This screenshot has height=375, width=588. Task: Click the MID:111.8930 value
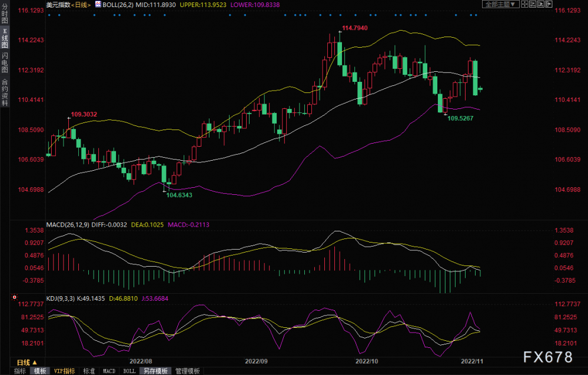(155, 5)
